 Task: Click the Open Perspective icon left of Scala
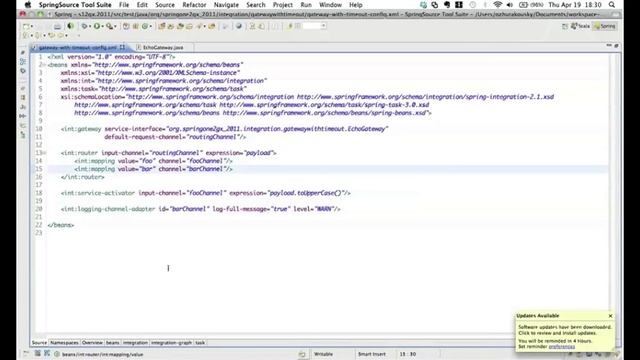(x=565, y=26)
